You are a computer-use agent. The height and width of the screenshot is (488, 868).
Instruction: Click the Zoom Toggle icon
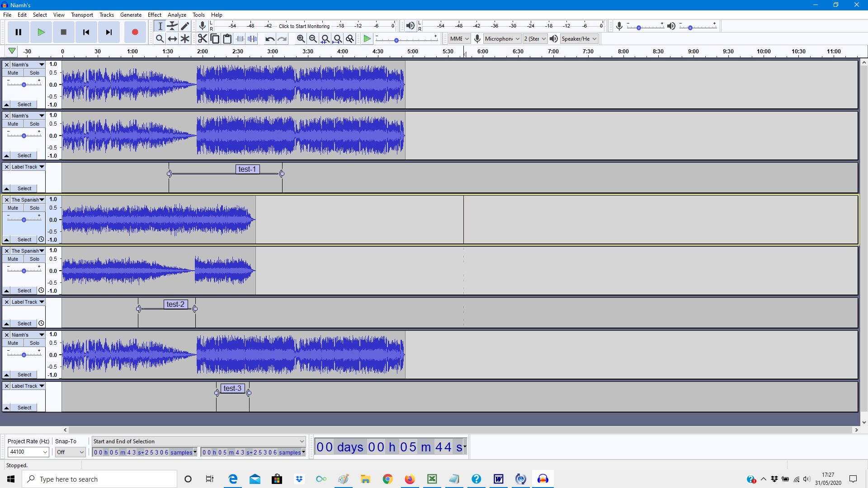coord(350,39)
